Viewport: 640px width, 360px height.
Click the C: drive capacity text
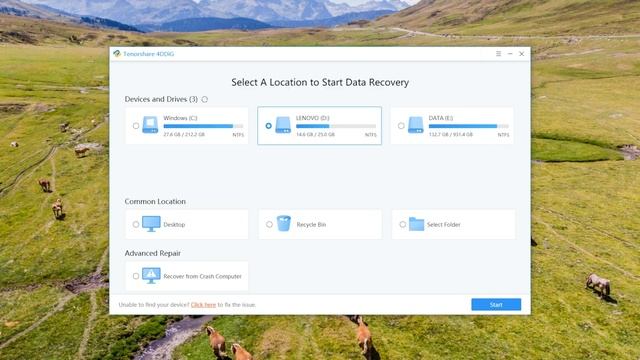184,134
